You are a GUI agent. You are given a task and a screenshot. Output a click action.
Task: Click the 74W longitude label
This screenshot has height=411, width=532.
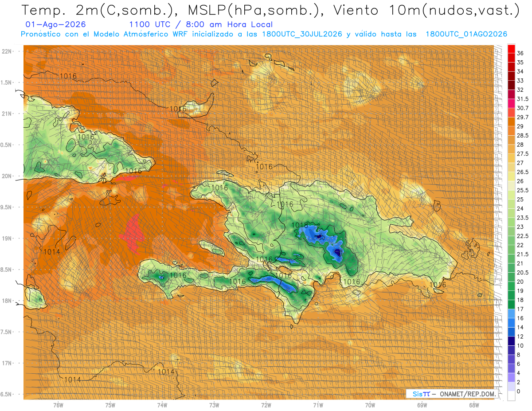[x=162, y=405]
